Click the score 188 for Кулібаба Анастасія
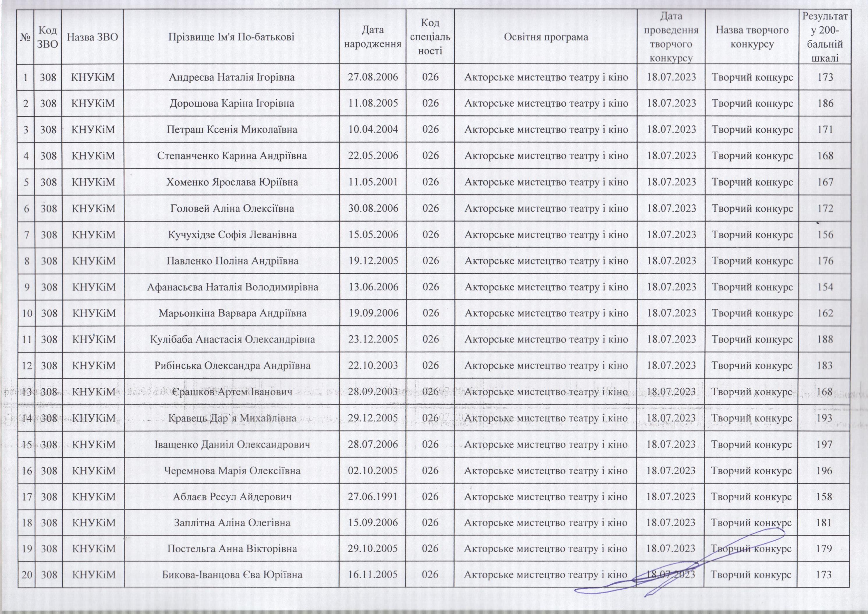868x614 pixels. [825, 339]
